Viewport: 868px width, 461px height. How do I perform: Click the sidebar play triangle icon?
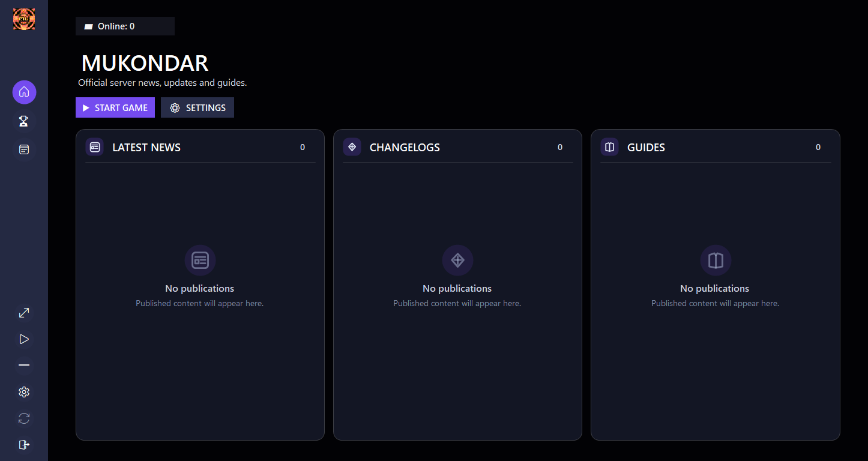click(24, 339)
